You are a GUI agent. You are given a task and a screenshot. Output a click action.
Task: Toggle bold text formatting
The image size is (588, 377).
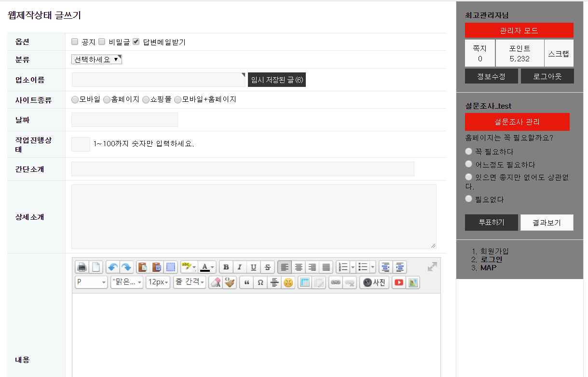(x=226, y=267)
